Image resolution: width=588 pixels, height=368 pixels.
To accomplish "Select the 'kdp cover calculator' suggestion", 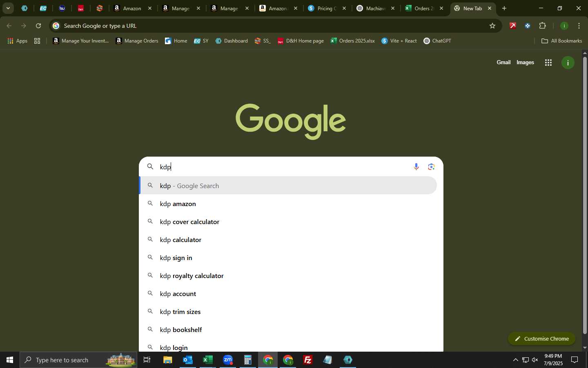I will 288,222.
